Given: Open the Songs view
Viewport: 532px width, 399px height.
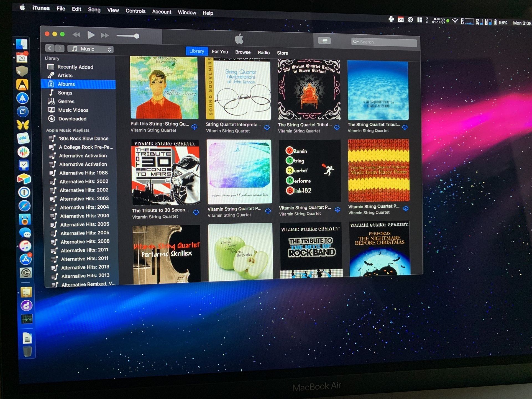Looking at the screenshot, I should click(65, 93).
